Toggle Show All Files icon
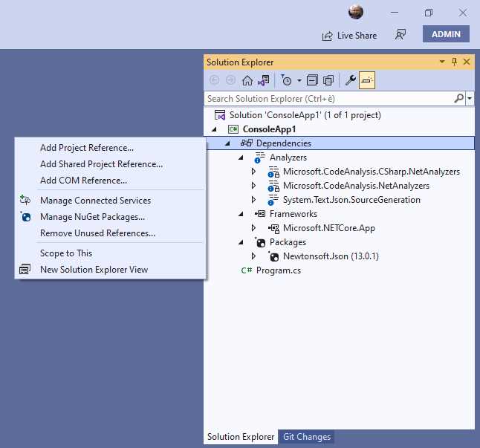The width and height of the screenshot is (480, 448). pyautogui.click(x=328, y=80)
